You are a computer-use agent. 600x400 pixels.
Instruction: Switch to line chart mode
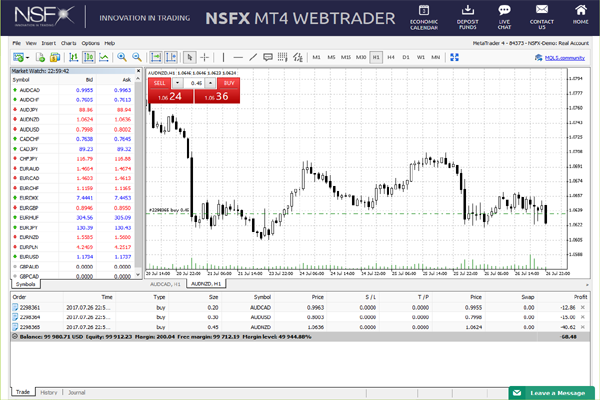104,57
